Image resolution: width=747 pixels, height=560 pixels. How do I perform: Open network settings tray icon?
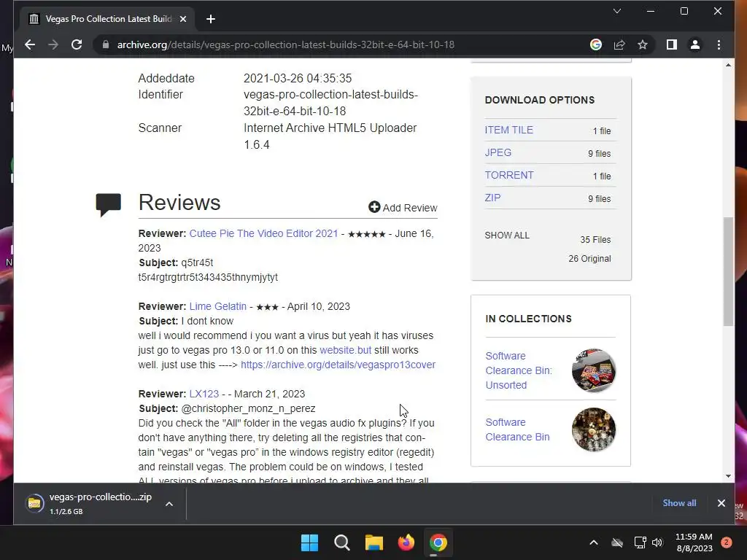pyautogui.click(x=640, y=542)
